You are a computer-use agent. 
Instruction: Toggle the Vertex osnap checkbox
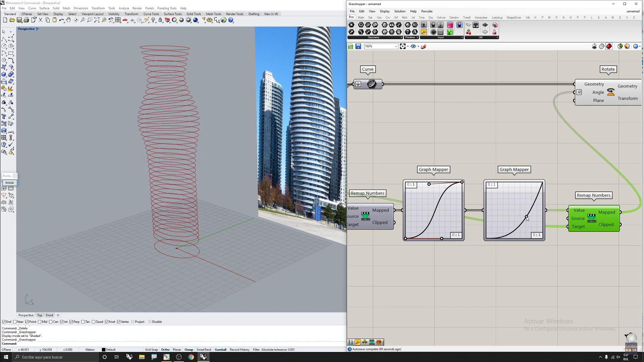pos(119,322)
